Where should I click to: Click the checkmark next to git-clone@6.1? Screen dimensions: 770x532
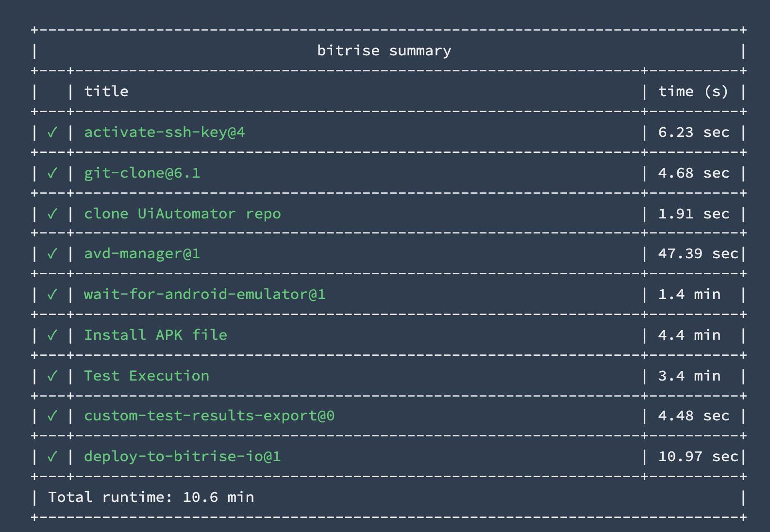52,173
